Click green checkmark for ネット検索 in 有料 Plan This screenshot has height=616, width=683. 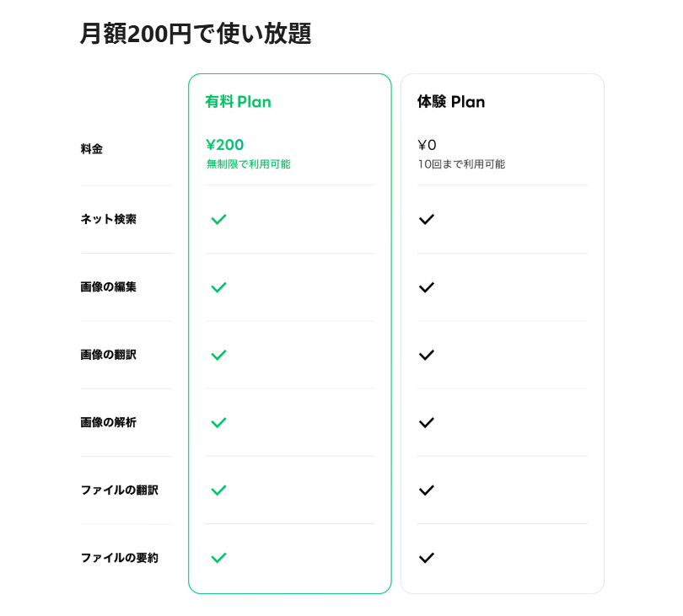coord(218,219)
